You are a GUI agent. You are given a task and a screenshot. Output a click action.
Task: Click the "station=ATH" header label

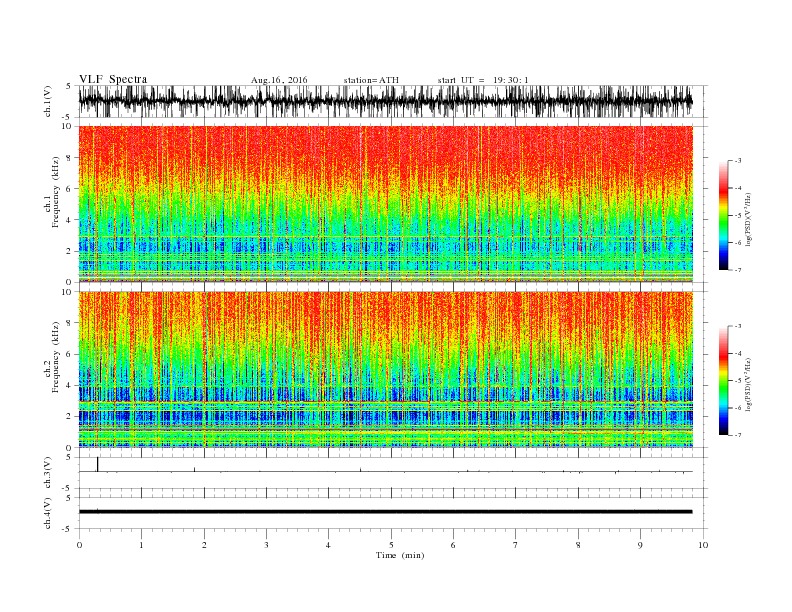coord(371,80)
